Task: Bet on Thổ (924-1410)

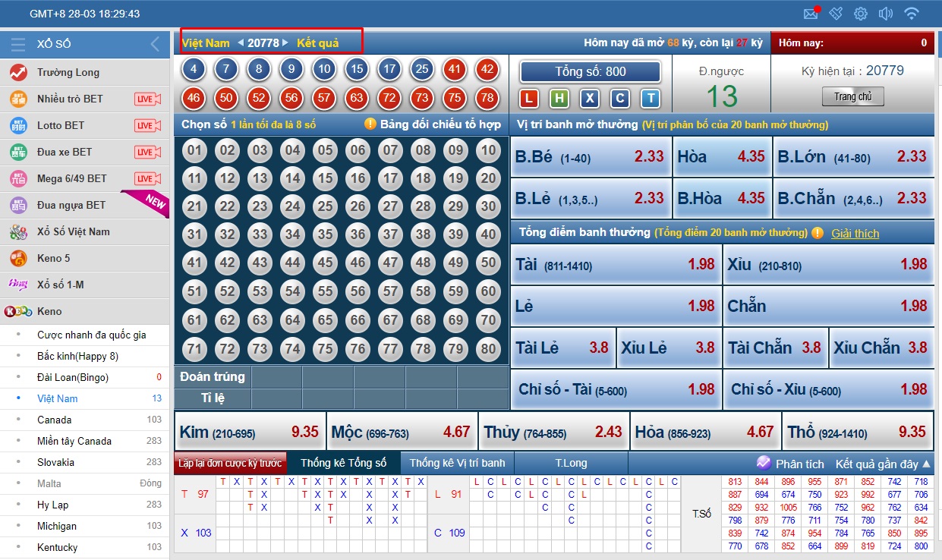Action: [x=858, y=432]
